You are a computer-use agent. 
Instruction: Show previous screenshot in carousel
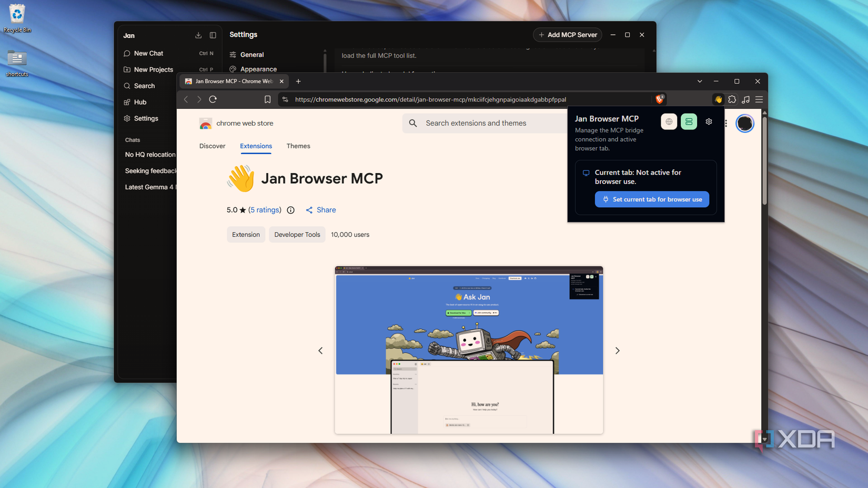pyautogui.click(x=320, y=350)
